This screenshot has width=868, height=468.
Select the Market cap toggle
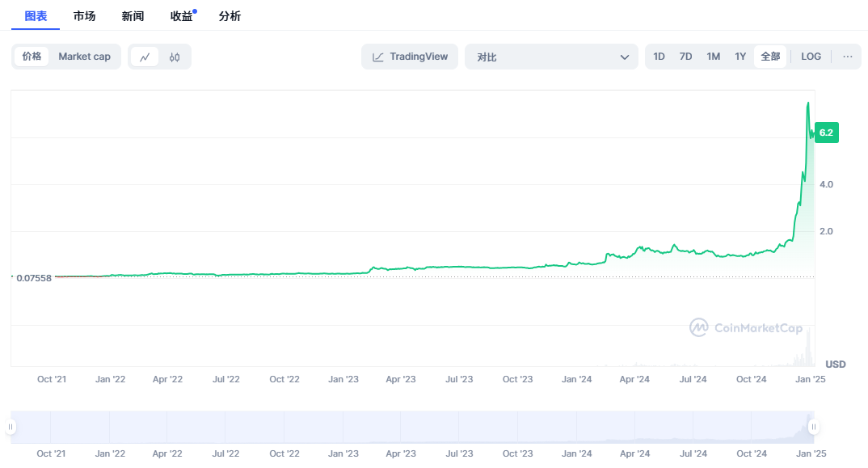click(x=84, y=57)
